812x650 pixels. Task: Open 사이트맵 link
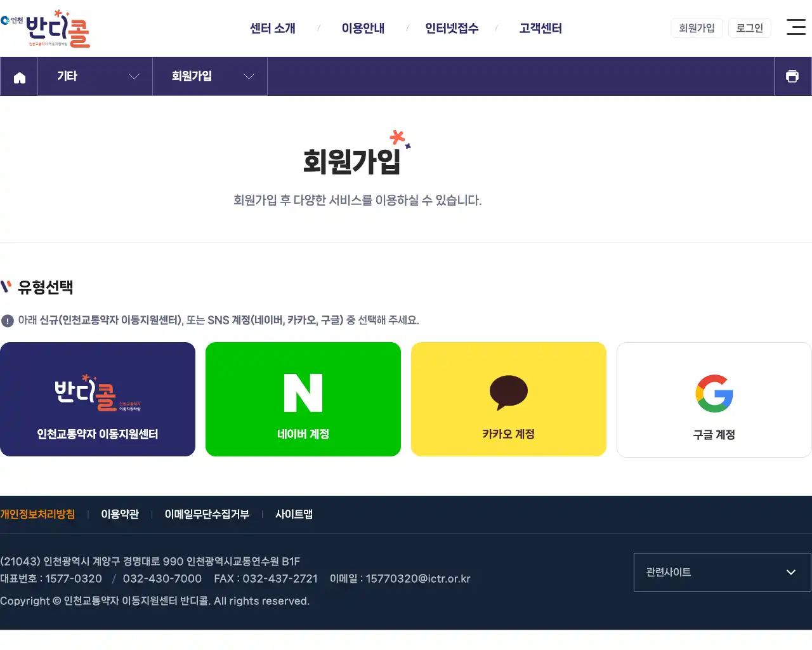pyautogui.click(x=294, y=514)
